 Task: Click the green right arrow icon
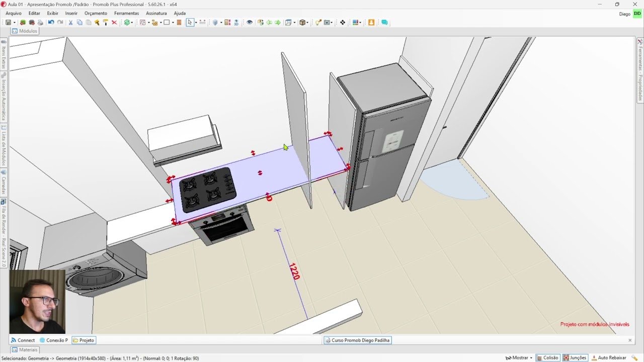tap(278, 22)
